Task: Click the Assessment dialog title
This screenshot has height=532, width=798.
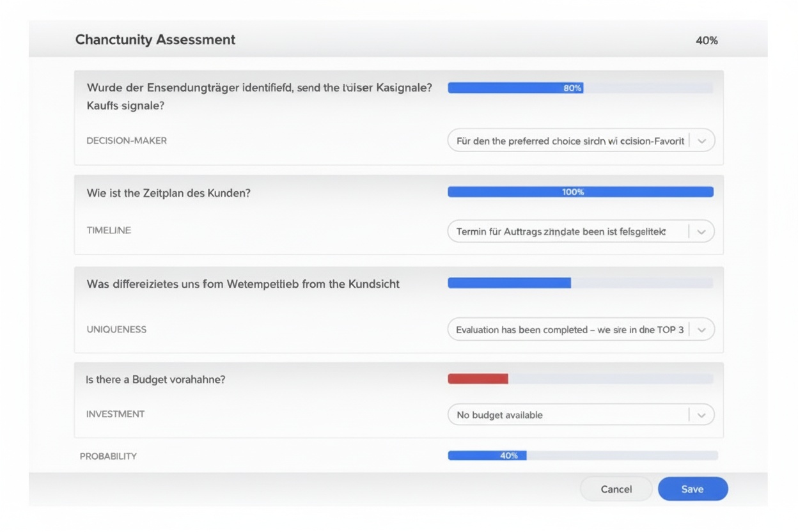Action: click(x=155, y=40)
